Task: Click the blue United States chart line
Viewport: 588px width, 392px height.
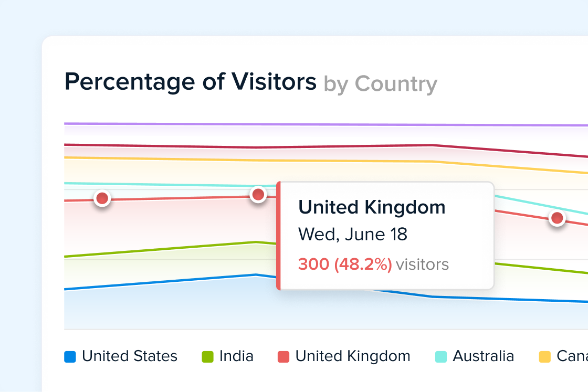Action: pos(157,282)
